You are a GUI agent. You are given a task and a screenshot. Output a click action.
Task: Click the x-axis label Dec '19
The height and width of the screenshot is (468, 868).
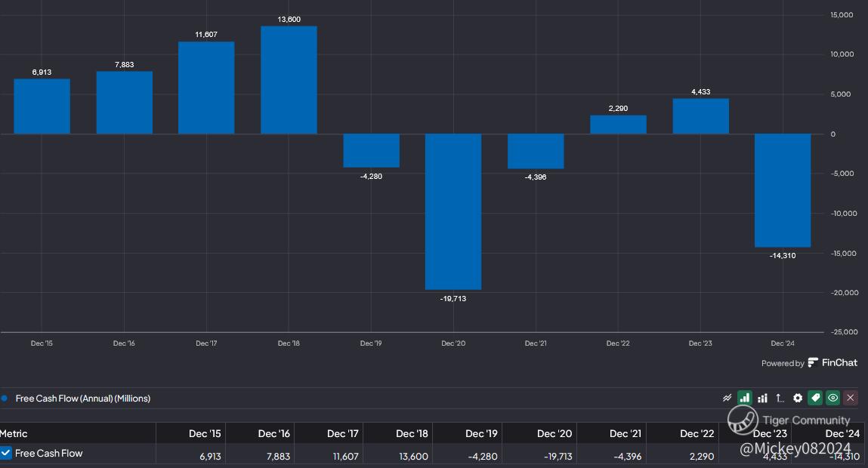coord(371,343)
